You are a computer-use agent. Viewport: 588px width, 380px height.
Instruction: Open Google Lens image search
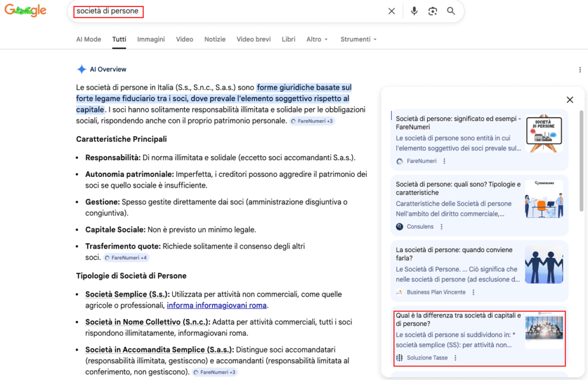pyautogui.click(x=432, y=10)
